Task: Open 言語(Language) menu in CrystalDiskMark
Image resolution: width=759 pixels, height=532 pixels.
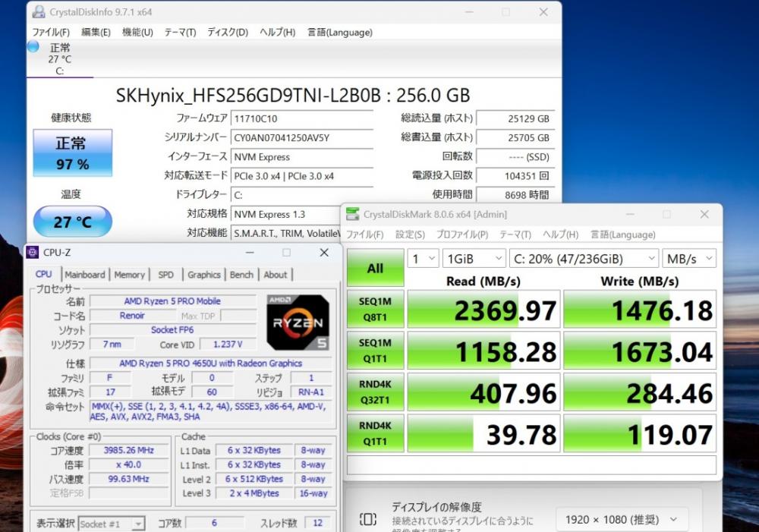Action: [623, 235]
